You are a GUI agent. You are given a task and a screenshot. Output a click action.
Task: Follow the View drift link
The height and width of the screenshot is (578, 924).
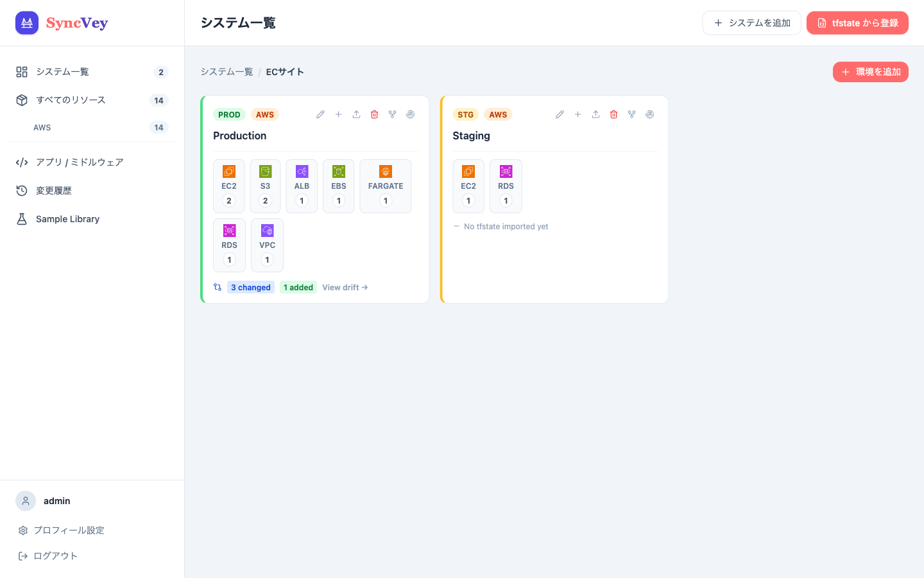point(345,288)
